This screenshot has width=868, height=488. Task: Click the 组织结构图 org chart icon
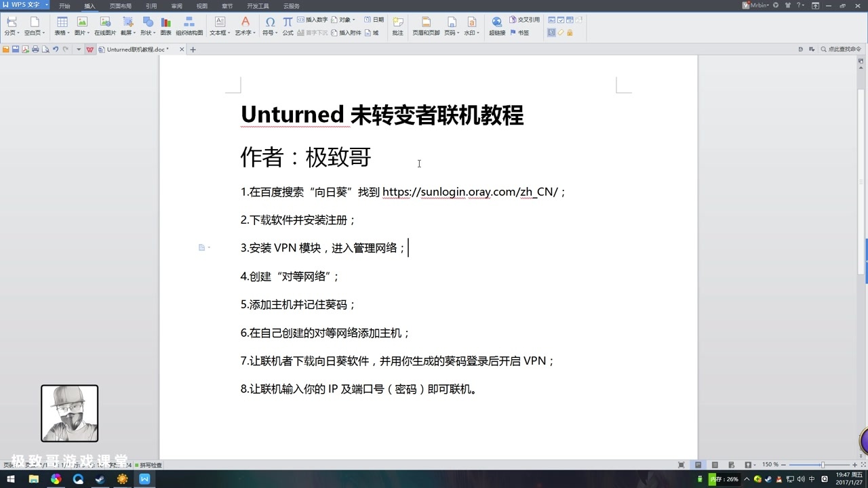tap(189, 22)
